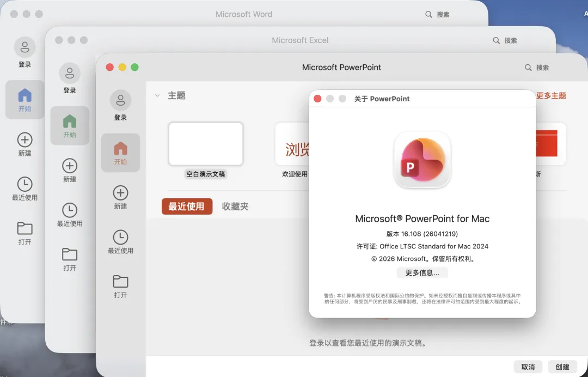The image size is (588, 377).
Task: Click the PowerPoint app logo in About dialog
Action: [422, 160]
